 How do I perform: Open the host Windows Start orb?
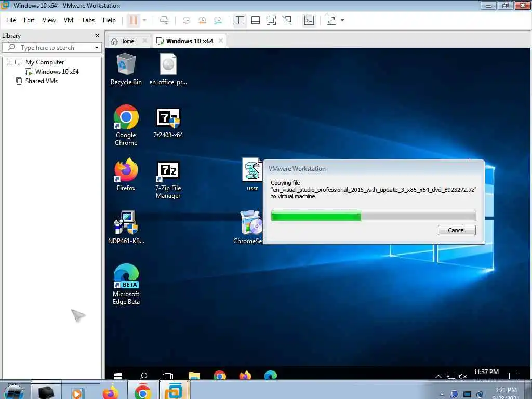14,392
